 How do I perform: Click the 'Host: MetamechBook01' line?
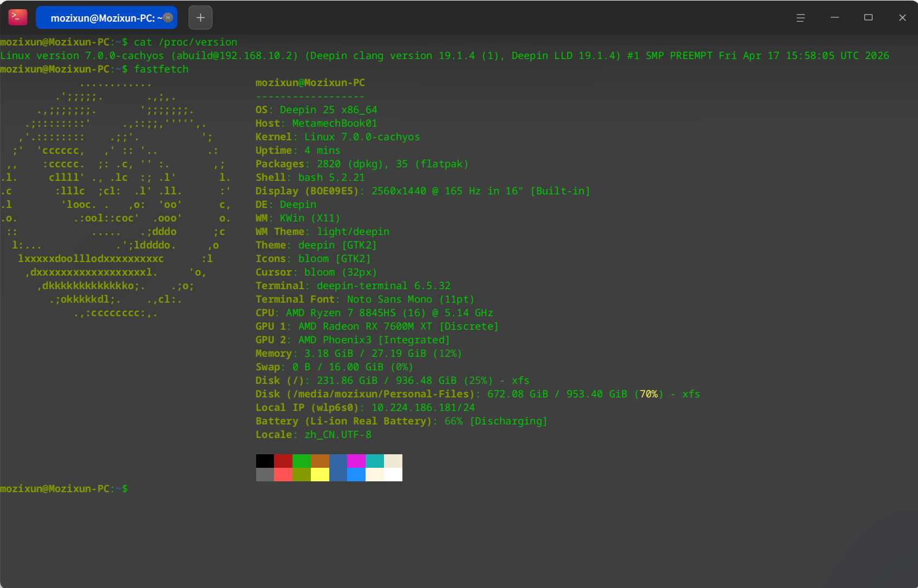(x=316, y=123)
